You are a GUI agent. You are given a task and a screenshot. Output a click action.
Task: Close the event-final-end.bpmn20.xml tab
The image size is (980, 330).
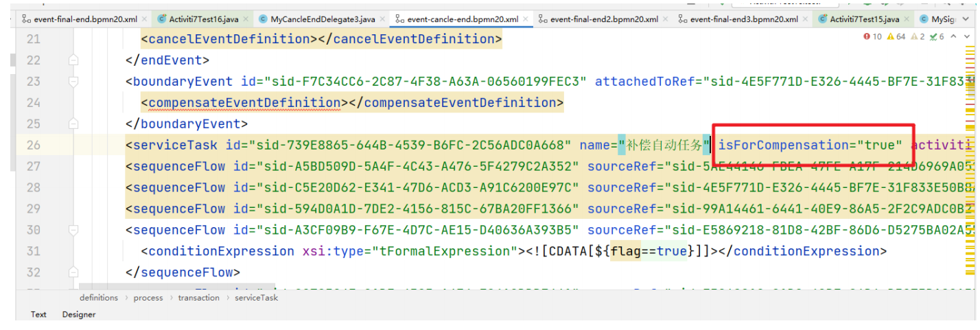(x=143, y=20)
